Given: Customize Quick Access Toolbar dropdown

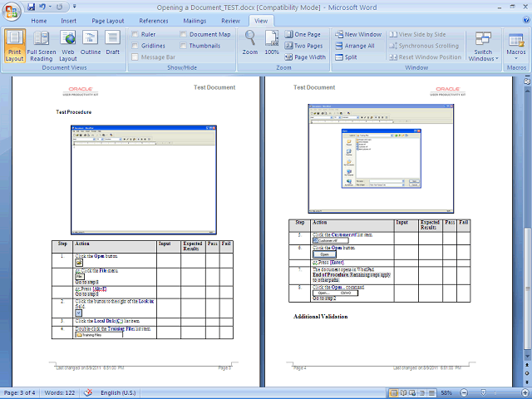Looking at the screenshot, I should tap(74, 7).
